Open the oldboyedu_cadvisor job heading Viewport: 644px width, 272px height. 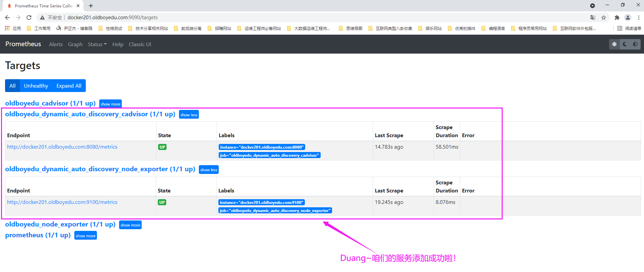click(50, 103)
